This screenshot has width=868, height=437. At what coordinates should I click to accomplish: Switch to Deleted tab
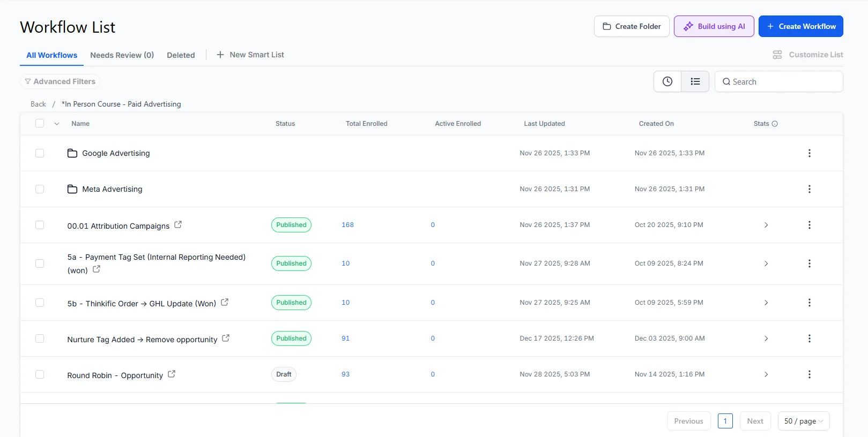pyautogui.click(x=181, y=55)
